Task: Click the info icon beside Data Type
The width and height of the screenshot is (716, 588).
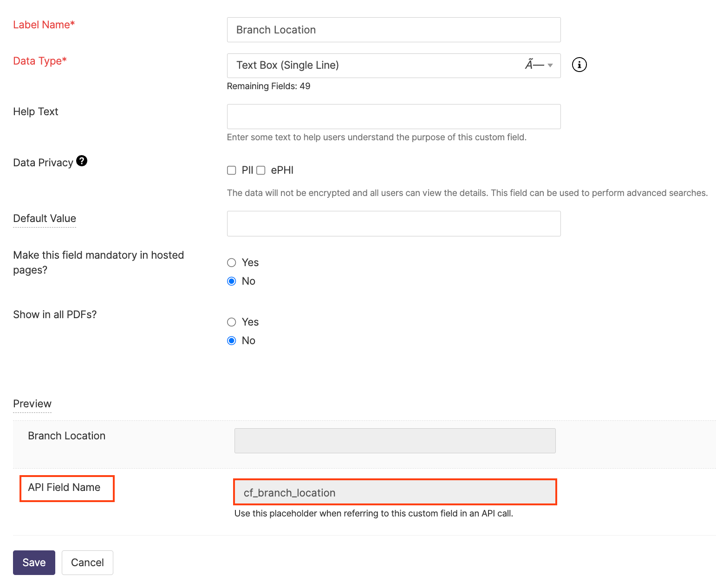Action: point(579,65)
